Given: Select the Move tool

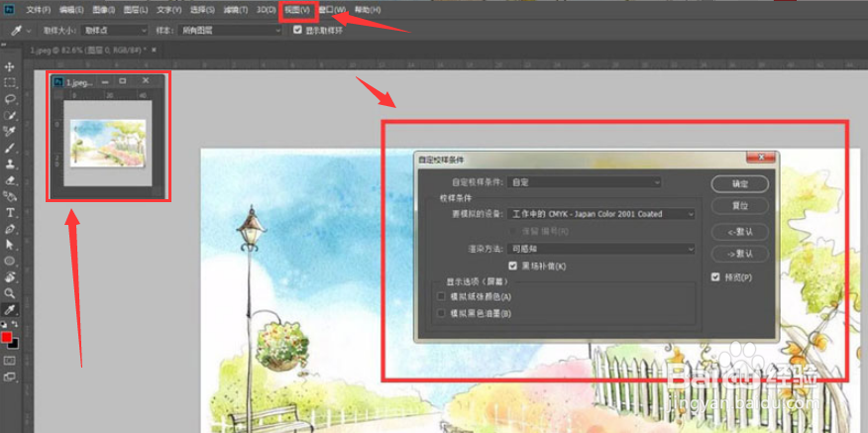Looking at the screenshot, I should [x=9, y=67].
